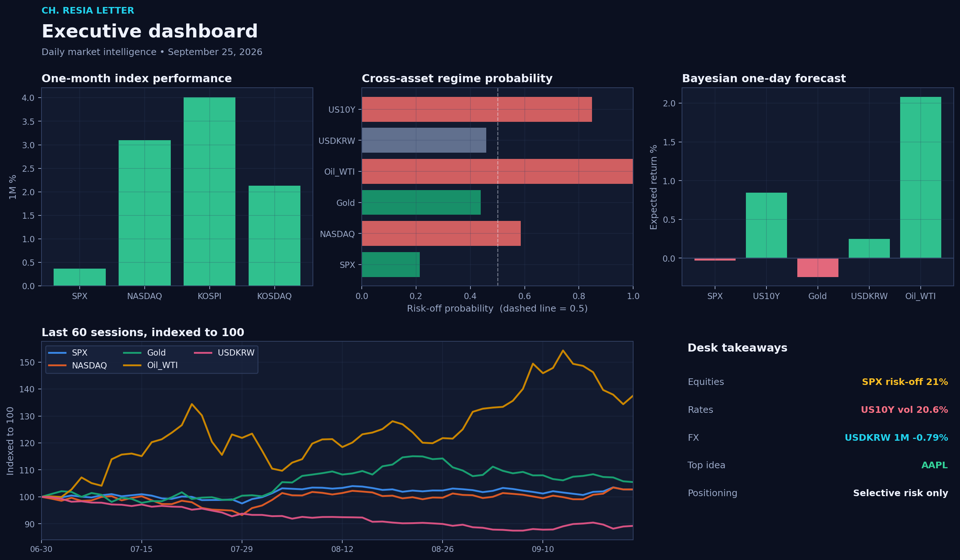Screen dimensions: 960x560
Task: Select the USDKRW green forecast bar
Action: point(869,248)
